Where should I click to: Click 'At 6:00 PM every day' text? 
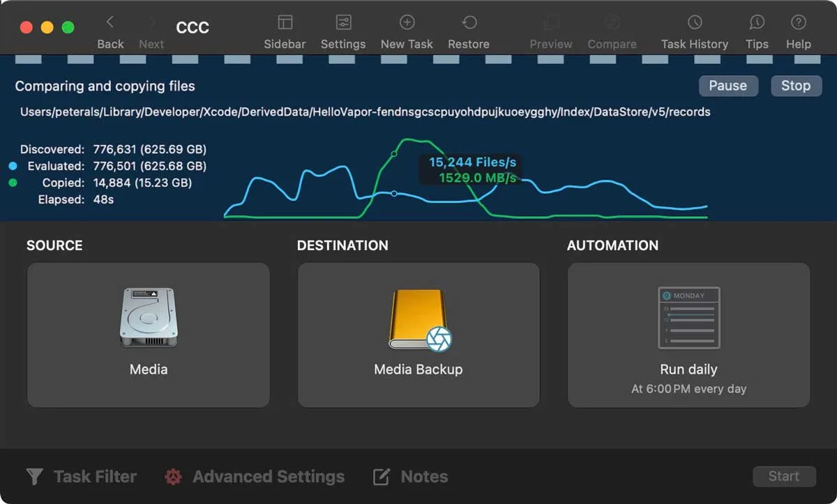click(x=688, y=389)
